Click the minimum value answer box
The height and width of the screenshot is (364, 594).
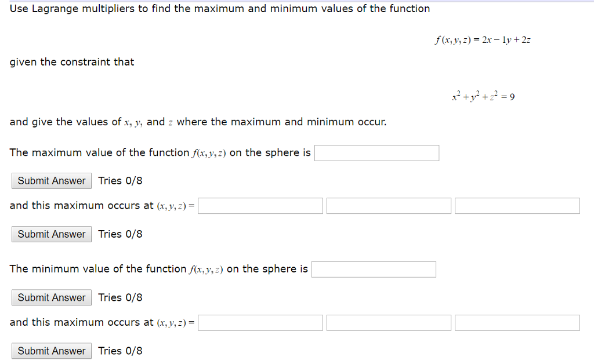[374, 269]
